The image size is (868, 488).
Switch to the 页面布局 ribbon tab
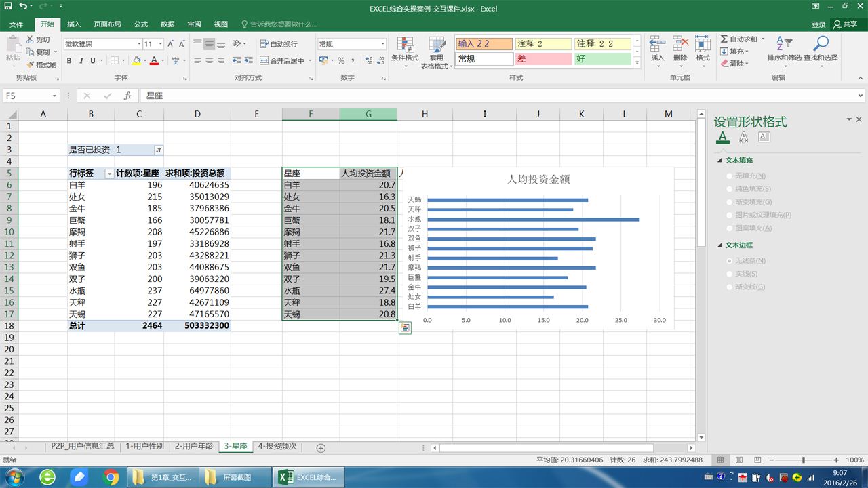pyautogui.click(x=107, y=24)
